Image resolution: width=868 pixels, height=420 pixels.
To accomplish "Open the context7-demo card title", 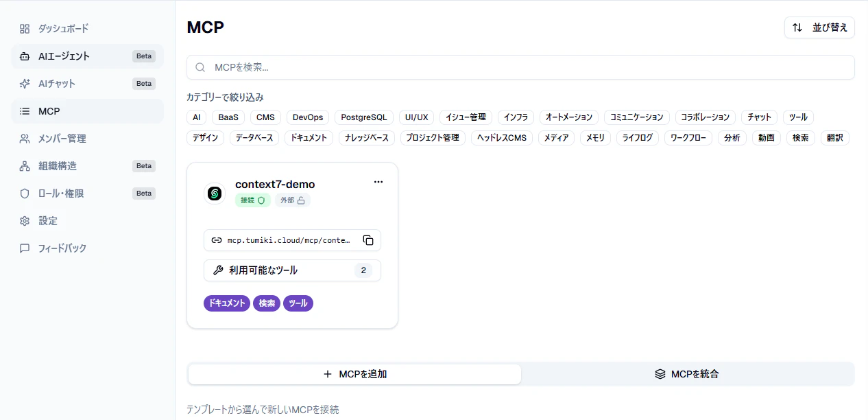I will pos(275,184).
